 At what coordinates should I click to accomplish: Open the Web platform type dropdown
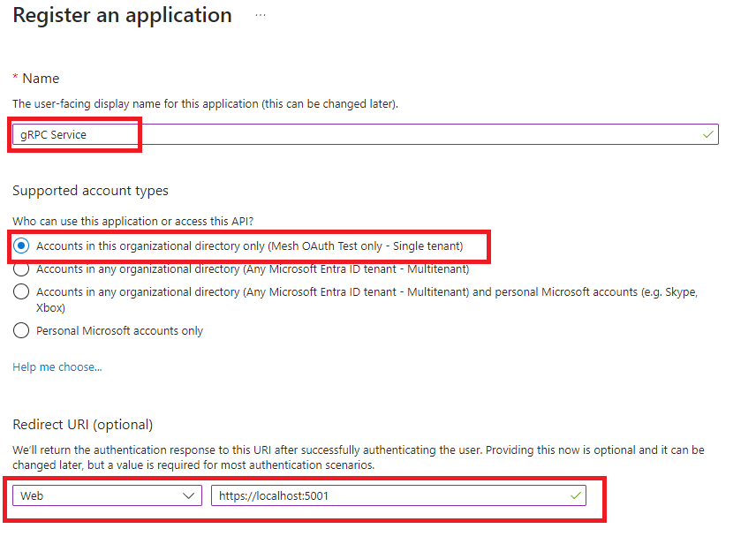[106, 495]
